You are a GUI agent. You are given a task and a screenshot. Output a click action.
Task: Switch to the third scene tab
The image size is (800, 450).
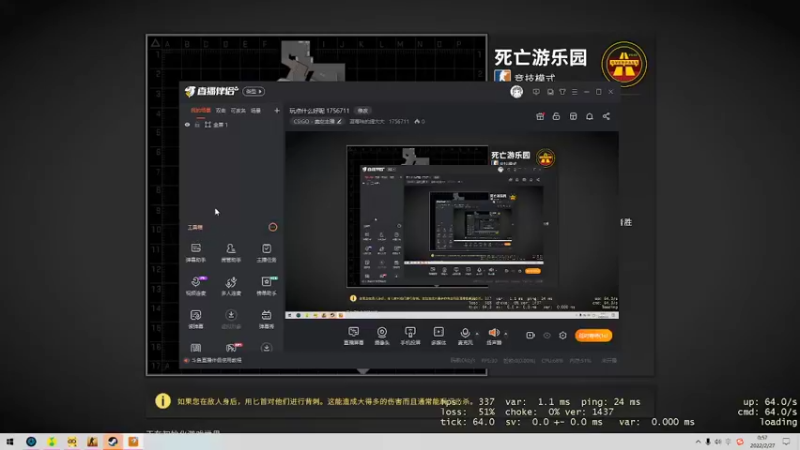[x=238, y=110]
